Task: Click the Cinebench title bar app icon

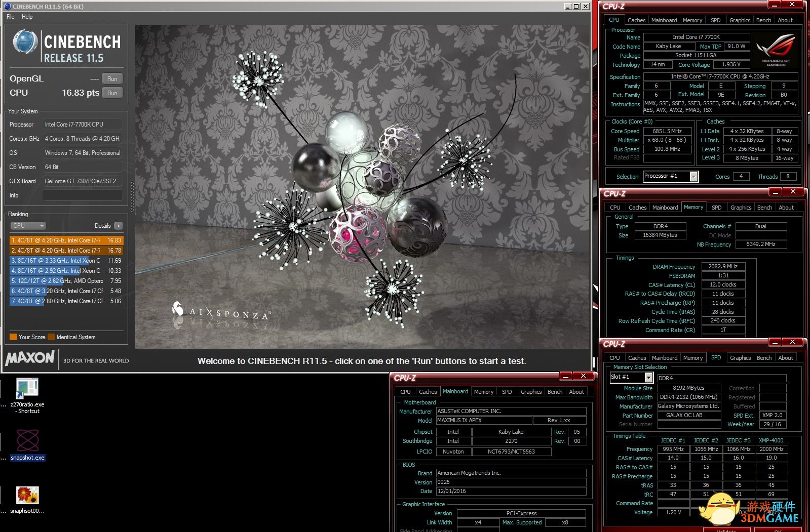Action: (x=7, y=7)
